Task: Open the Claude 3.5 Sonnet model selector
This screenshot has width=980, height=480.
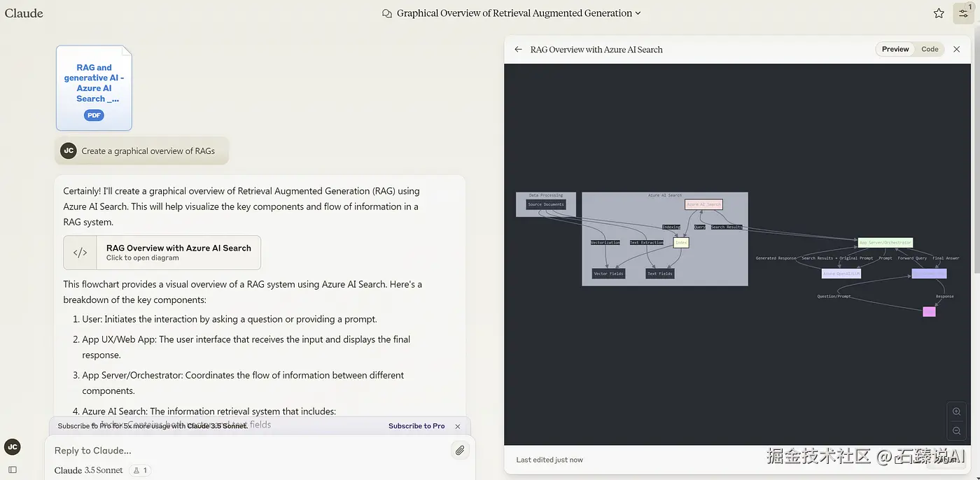Action: click(88, 470)
